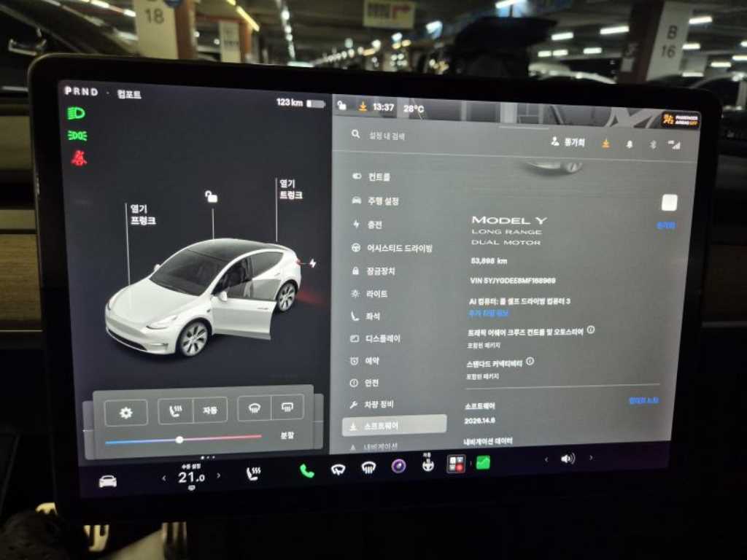Decrease volume with left chevron
The width and height of the screenshot is (747, 560).
(546, 459)
